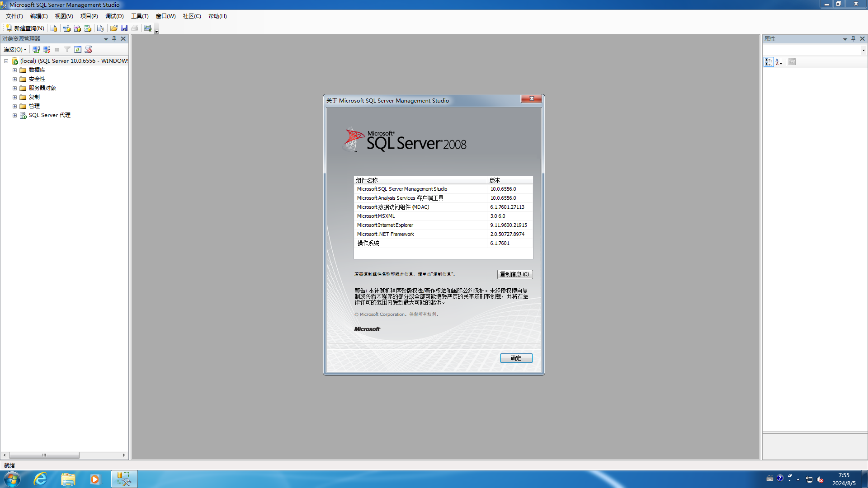Select the SQL Server 代理 tree item
The image size is (868, 488).
pyautogui.click(x=50, y=115)
